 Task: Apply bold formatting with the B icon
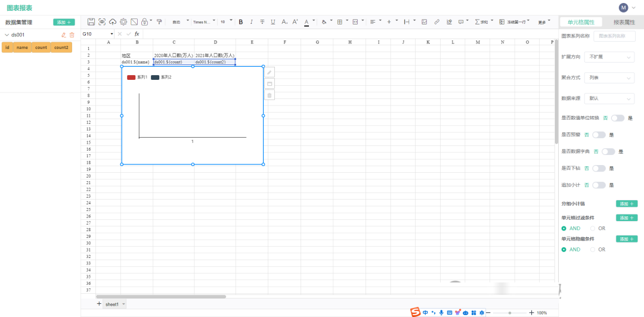pyautogui.click(x=241, y=21)
